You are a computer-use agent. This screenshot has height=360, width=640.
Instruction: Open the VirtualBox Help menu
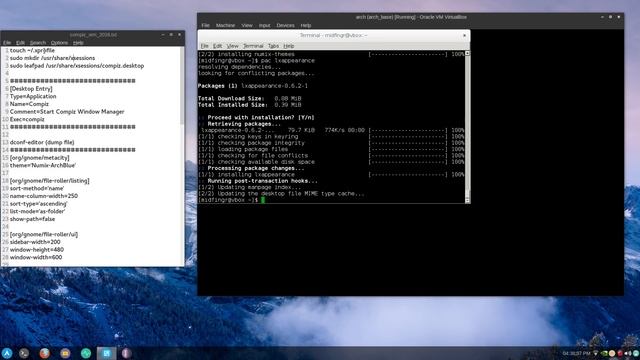tap(306, 25)
